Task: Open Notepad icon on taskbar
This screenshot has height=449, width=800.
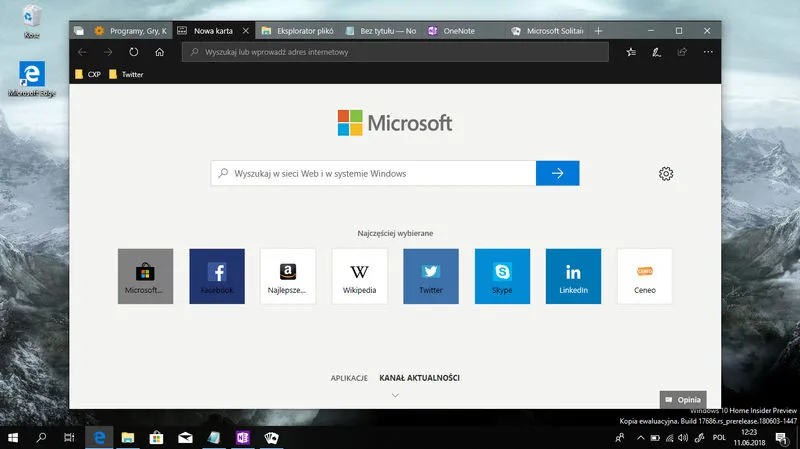Action: (214, 438)
